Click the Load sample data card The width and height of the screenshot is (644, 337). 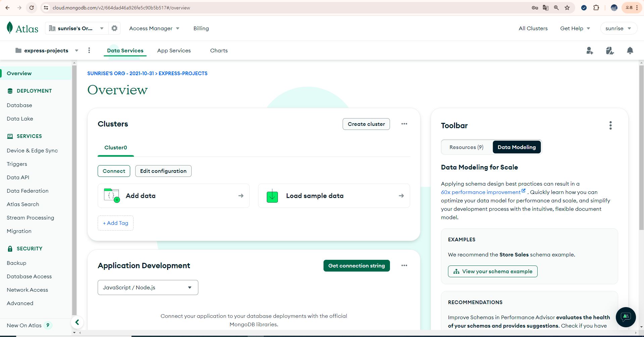pos(334,196)
